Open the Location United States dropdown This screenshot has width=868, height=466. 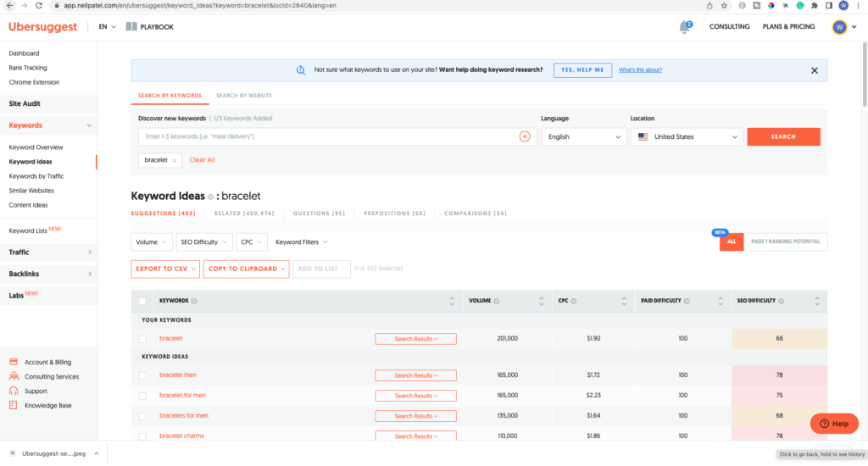(x=687, y=136)
